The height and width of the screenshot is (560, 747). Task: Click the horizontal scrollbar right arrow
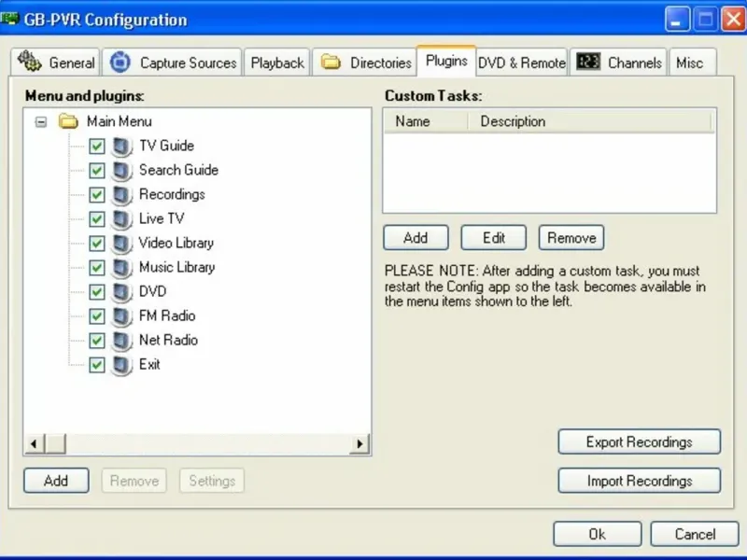point(359,444)
